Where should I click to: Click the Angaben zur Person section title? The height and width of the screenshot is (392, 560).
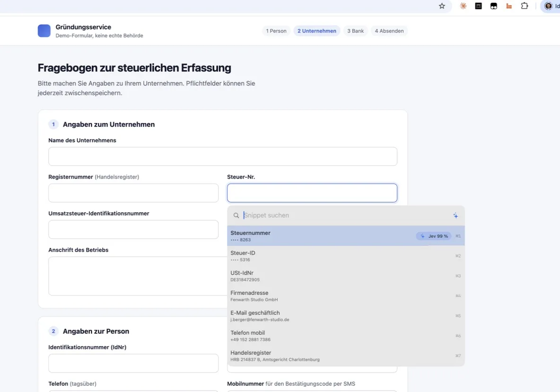coord(96,331)
